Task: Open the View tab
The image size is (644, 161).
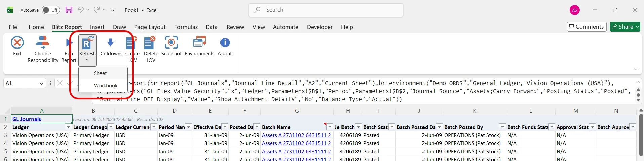Action: click(259, 27)
